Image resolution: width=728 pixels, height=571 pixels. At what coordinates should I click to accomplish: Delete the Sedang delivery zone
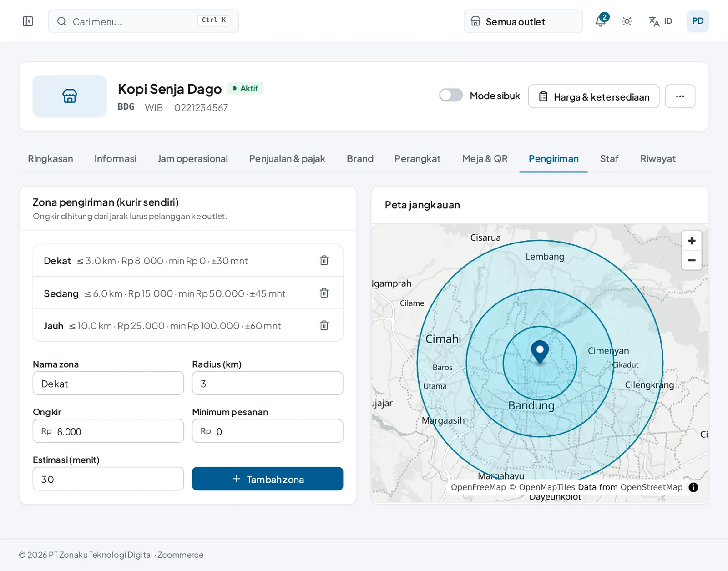click(324, 293)
